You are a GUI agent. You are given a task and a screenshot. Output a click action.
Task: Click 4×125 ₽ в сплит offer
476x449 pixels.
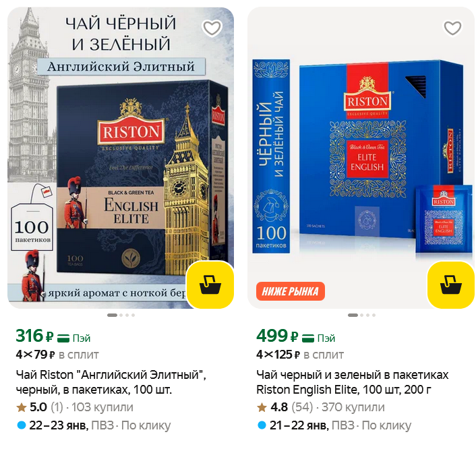pos(300,355)
